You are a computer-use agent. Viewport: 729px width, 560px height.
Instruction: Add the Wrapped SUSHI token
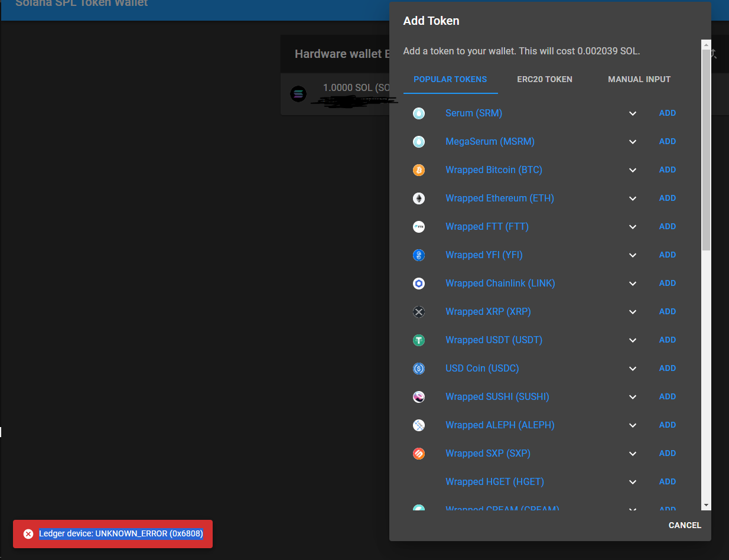pos(668,396)
